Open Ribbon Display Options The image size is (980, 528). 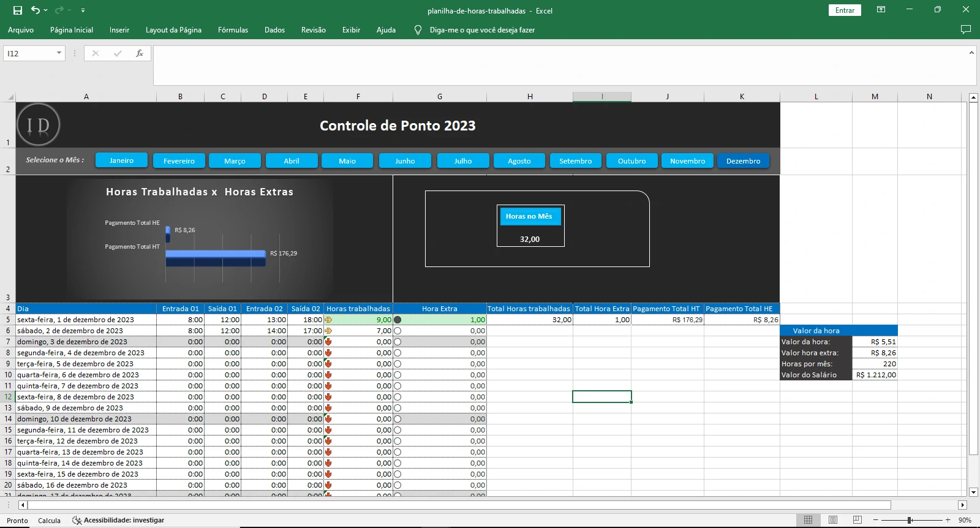pyautogui.click(x=881, y=10)
